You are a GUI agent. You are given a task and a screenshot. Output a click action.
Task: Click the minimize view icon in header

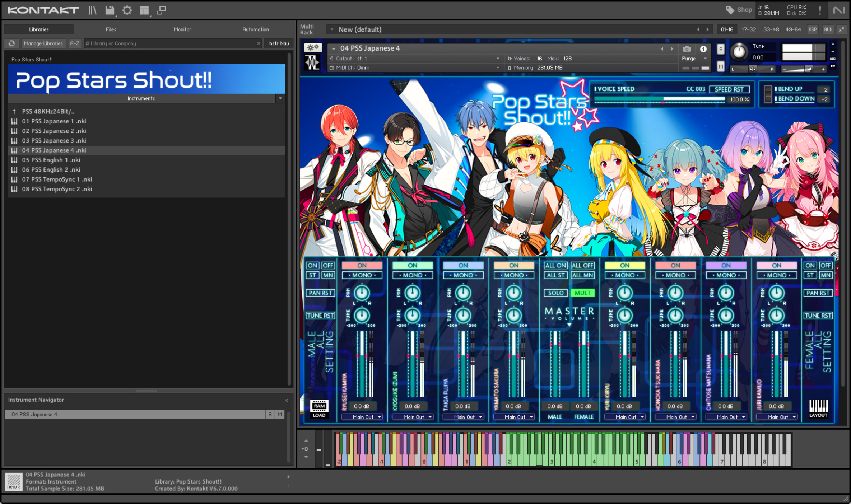pos(162,10)
